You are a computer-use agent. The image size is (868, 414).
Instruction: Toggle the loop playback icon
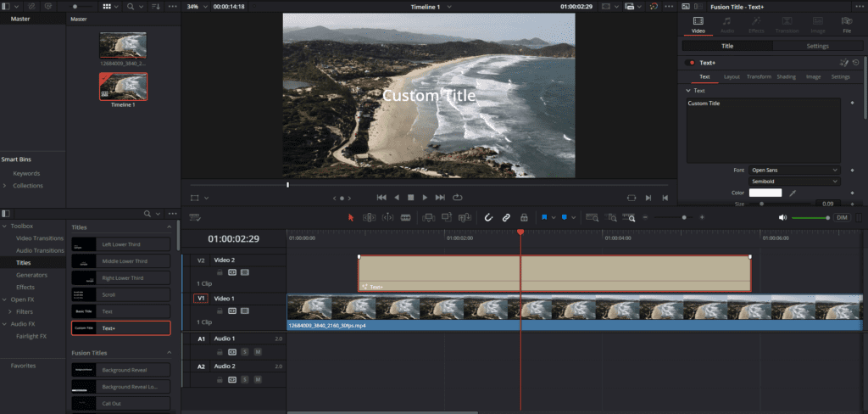click(458, 198)
